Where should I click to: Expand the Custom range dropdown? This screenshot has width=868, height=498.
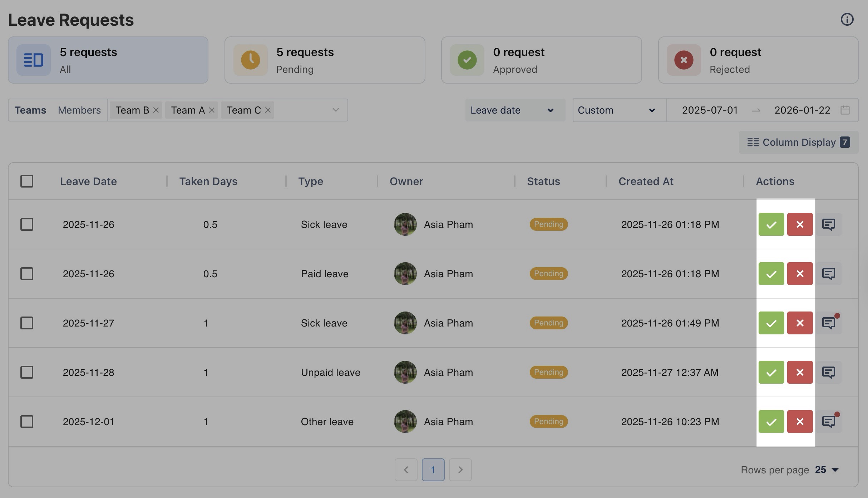[619, 110]
